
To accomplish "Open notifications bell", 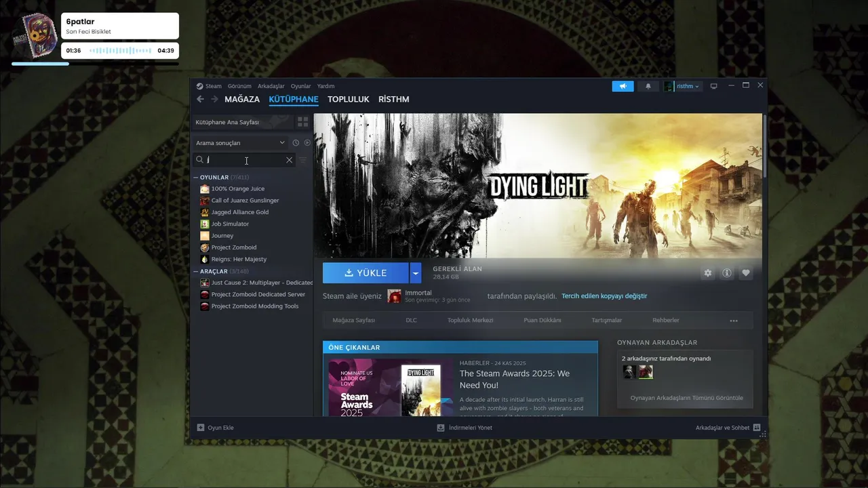I will click(648, 86).
